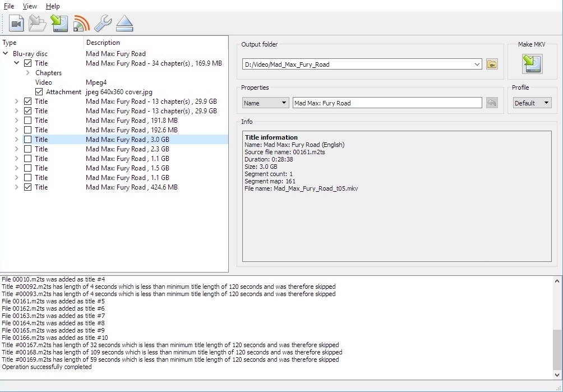
Task: Open the Profile dropdown showing Default
Action: tap(532, 103)
